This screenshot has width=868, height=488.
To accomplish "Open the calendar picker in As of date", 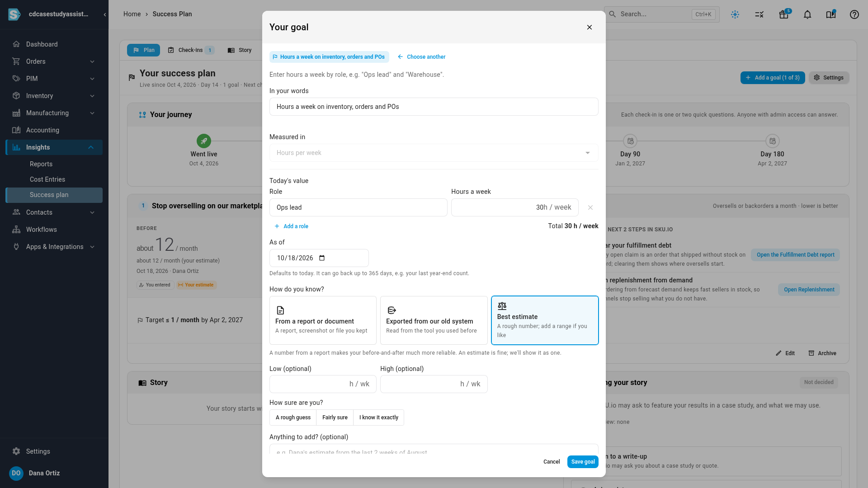I will point(322,258).
